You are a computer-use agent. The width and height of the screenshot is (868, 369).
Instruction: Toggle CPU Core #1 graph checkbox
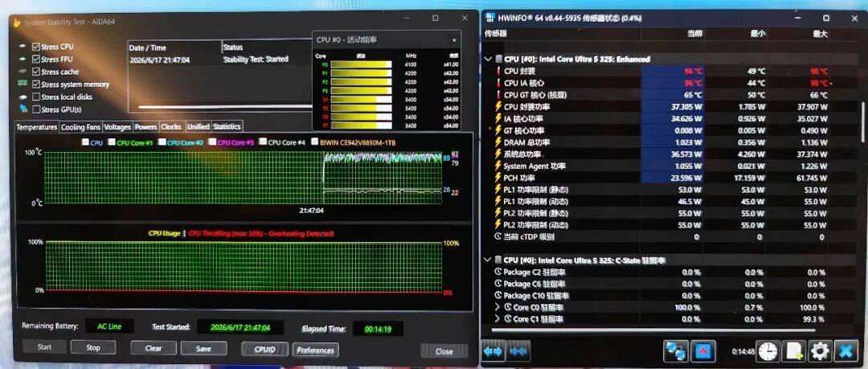(x=111, y=142)
